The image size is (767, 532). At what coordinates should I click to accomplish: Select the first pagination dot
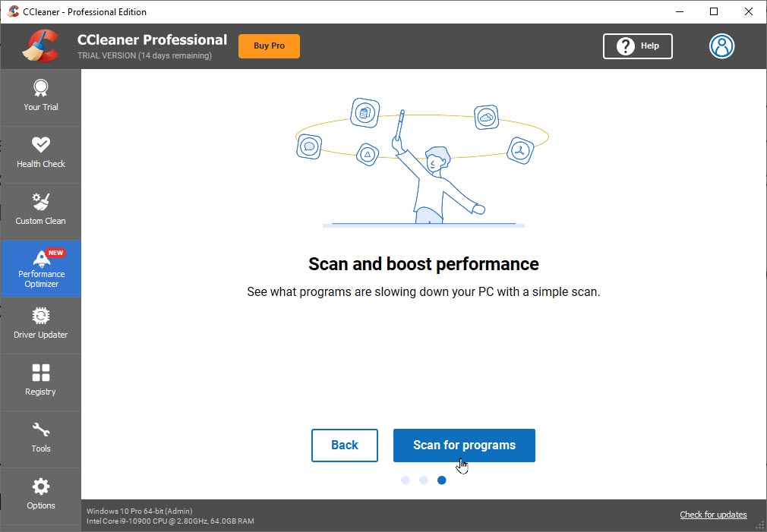pos(406,480)
